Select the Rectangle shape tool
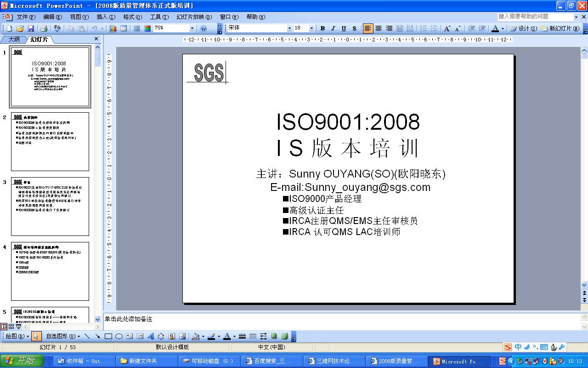The image size is (588, 368). click(108, 336)
